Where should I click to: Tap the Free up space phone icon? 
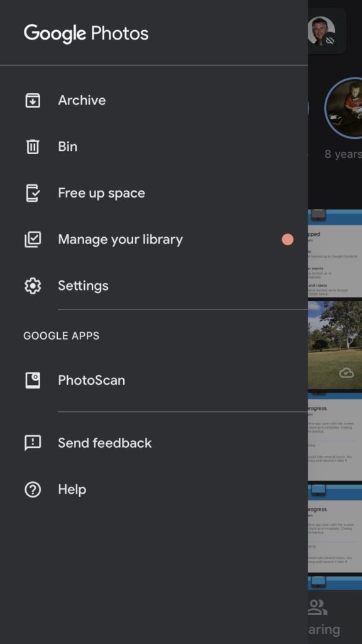tap(33, 193)
